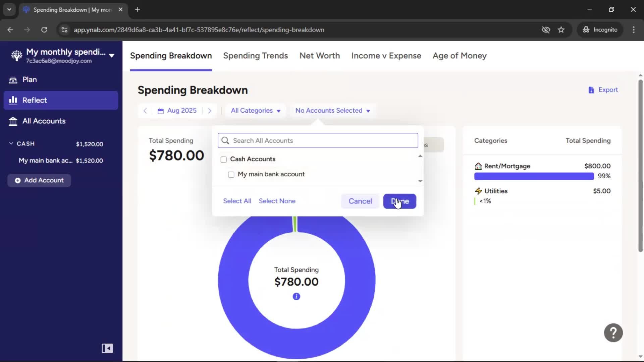
Task: Switch to Income v Expense tab
Action: point(386,56)
